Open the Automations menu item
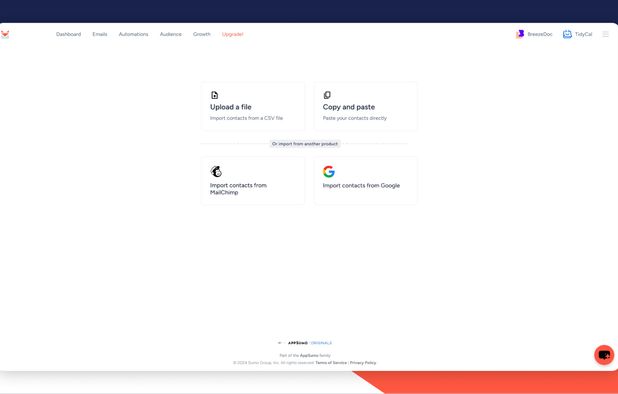The image size is (618, 394). 134,34
